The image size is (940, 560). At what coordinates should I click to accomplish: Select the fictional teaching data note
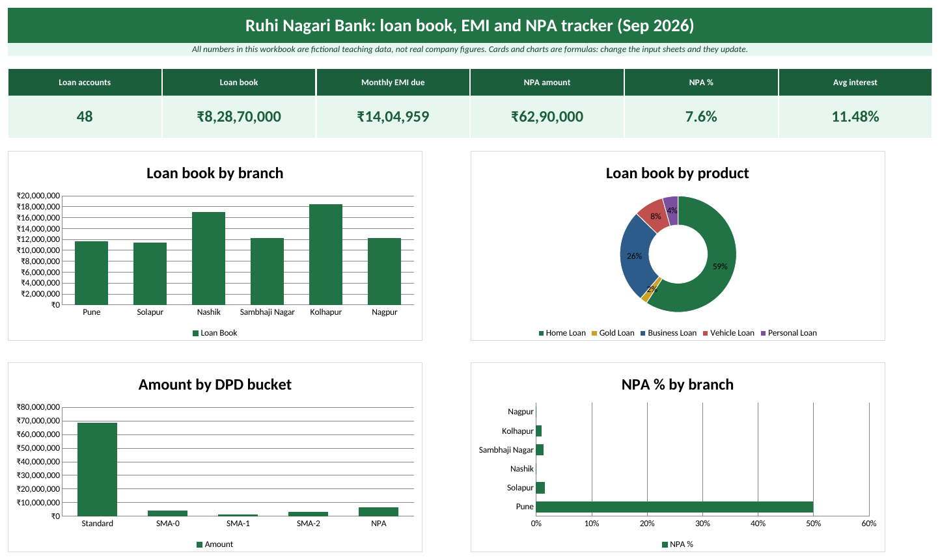pyautogui.click(x=469, y=49)
